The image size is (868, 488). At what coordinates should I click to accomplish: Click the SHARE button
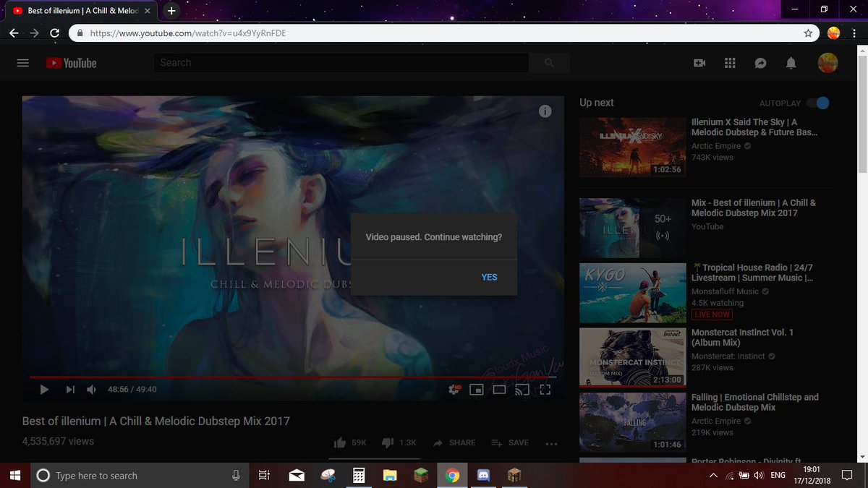[454, 442]
